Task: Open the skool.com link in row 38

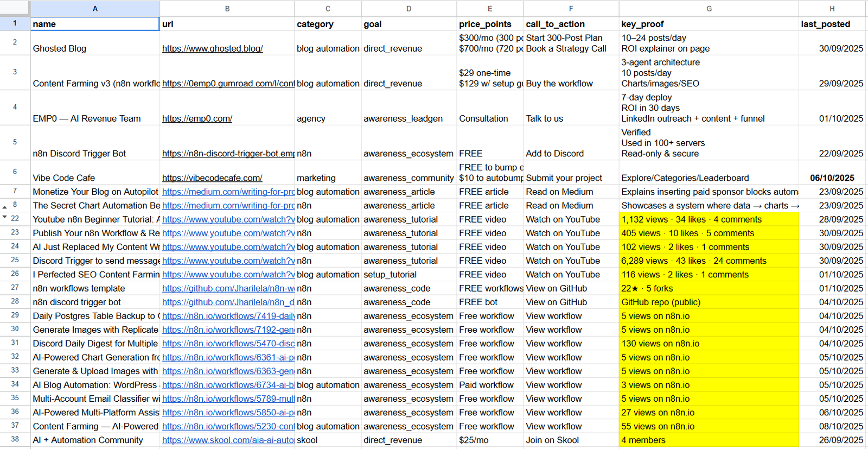Action: click(228, 440)
